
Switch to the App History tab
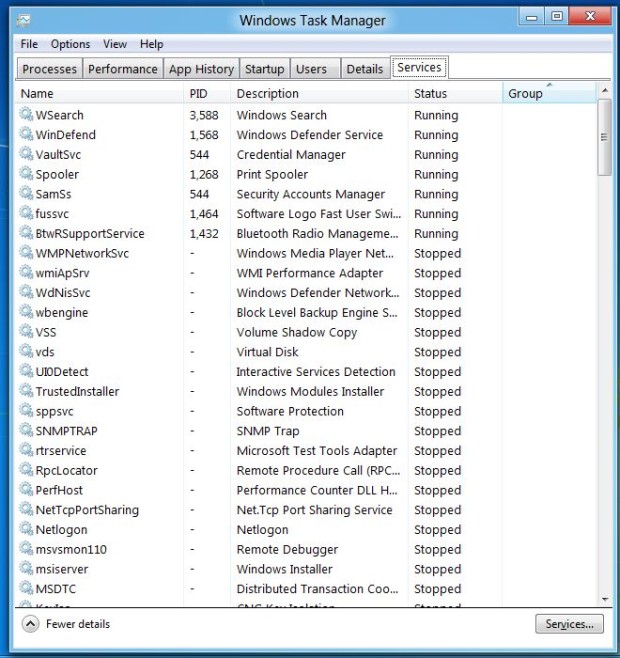click(x=201, y=69)
